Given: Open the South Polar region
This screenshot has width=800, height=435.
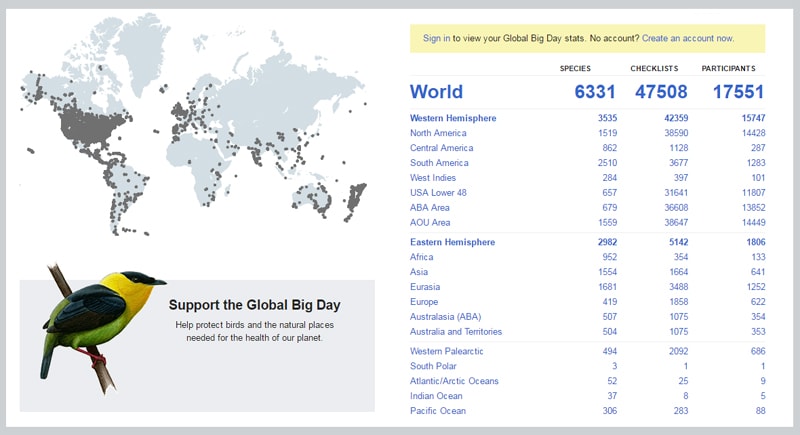Looking at the screenshot, I should point(435,366).
